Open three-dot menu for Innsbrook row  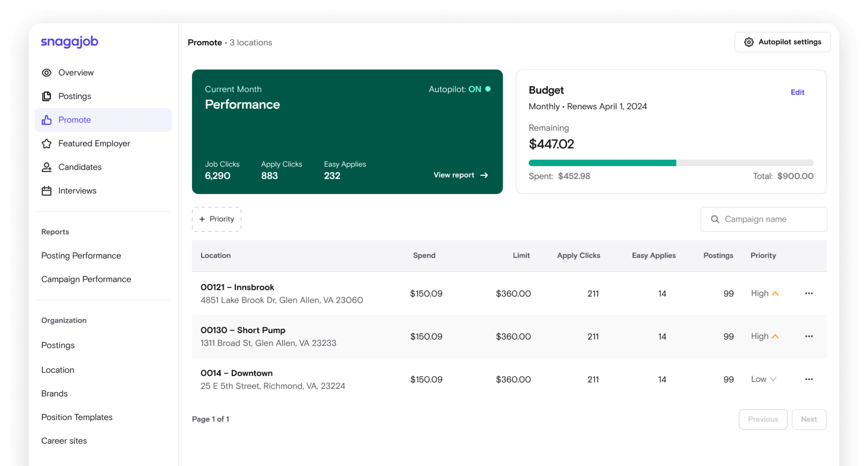coord(809,293)
